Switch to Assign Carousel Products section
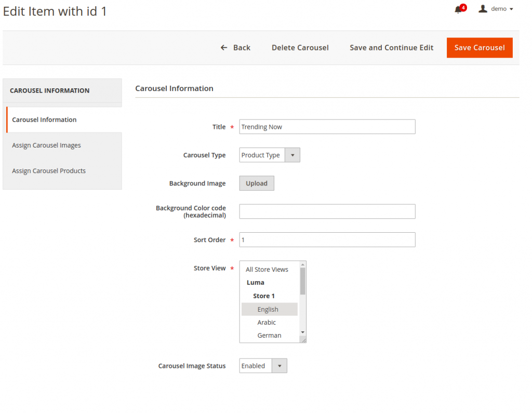This screenshot has height=413, width=532. point(49,170)
